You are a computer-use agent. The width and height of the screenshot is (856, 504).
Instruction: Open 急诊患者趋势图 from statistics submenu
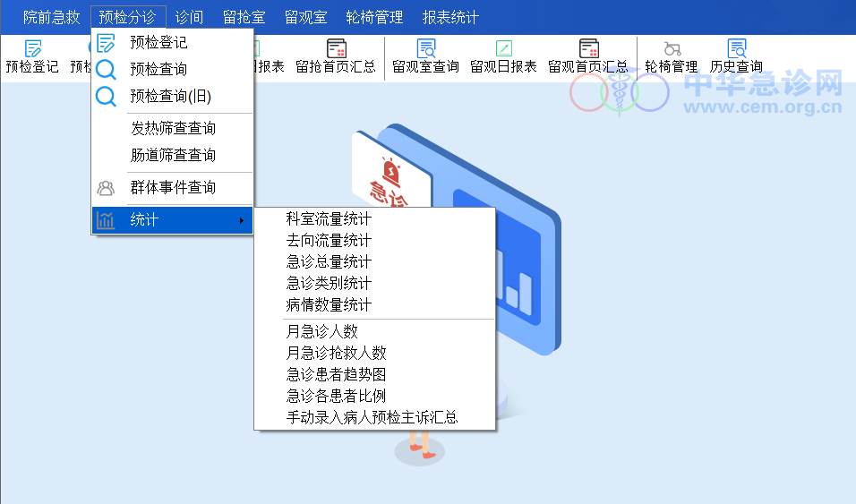click(336, 374)
